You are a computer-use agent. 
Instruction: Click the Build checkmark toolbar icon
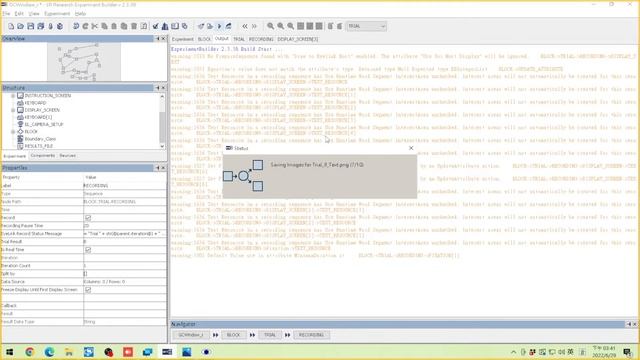click(x=156, y=26)
